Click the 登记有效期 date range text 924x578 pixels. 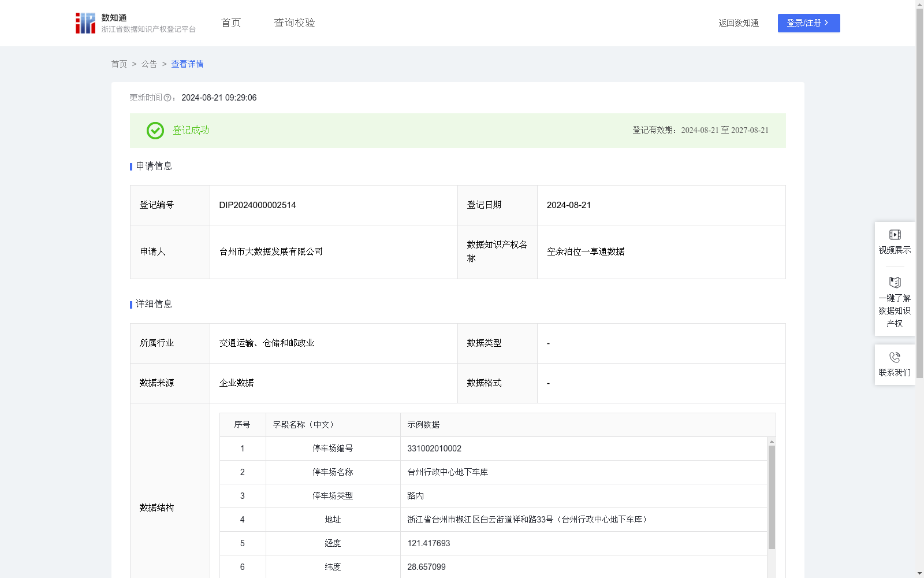[x=701, y=131]
